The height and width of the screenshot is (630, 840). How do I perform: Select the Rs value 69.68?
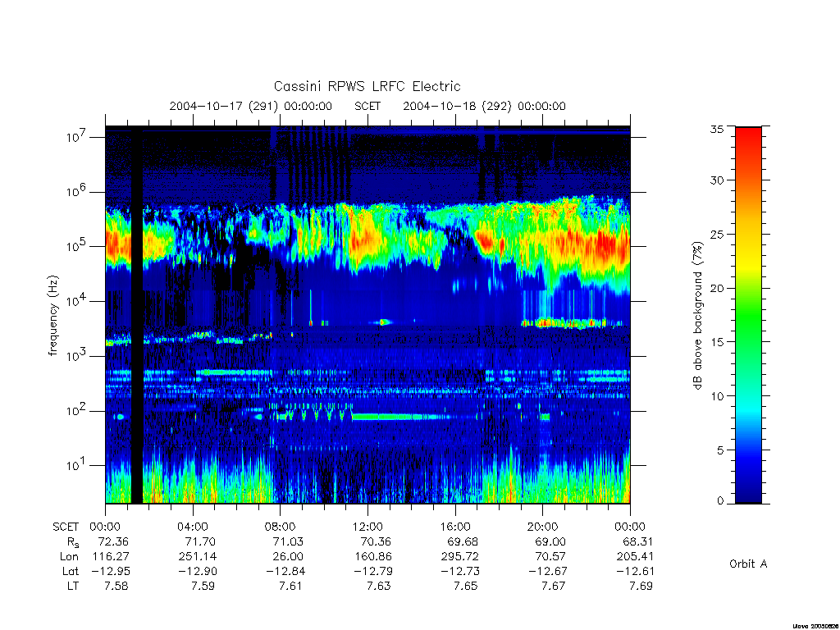pyautogui.click(x=463, y=541)
